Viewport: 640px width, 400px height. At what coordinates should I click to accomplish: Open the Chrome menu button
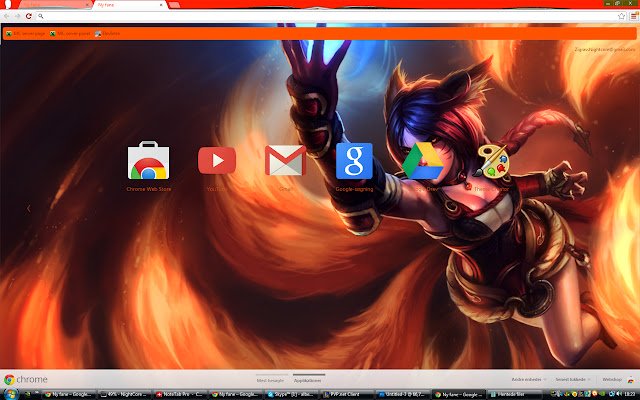click(x=633, y=16)
